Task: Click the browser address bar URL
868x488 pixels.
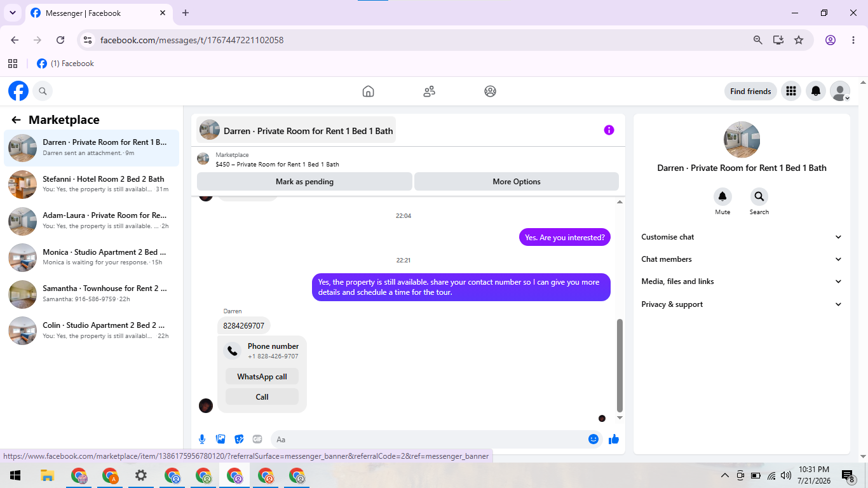Action: coord(192,40)
